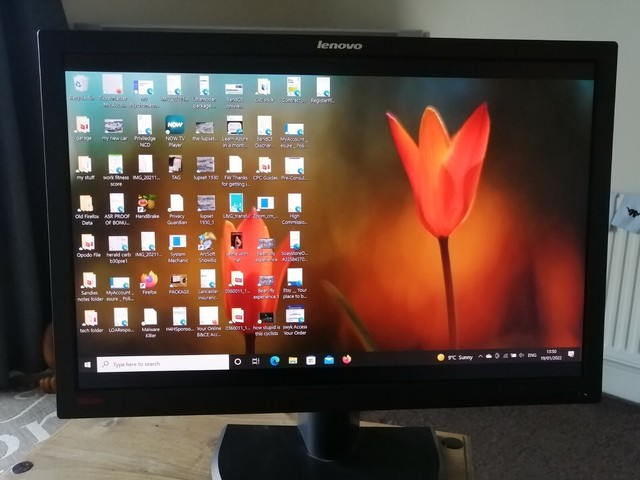This screenshot has height=480, width=640.
Task: Select the work fitness score file
Action: click(116, 170)
